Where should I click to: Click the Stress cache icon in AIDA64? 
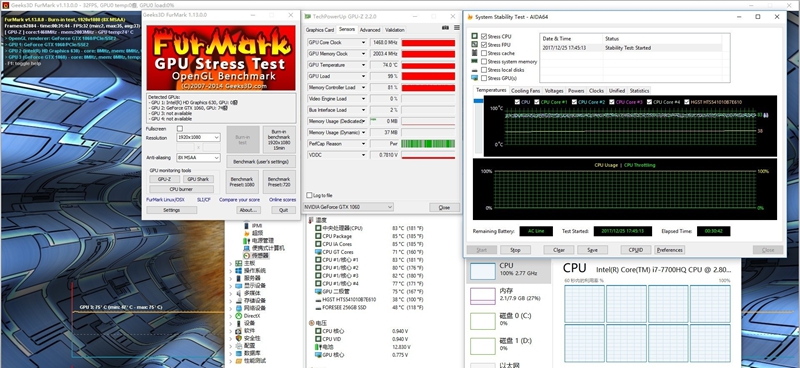coord(474,53)
